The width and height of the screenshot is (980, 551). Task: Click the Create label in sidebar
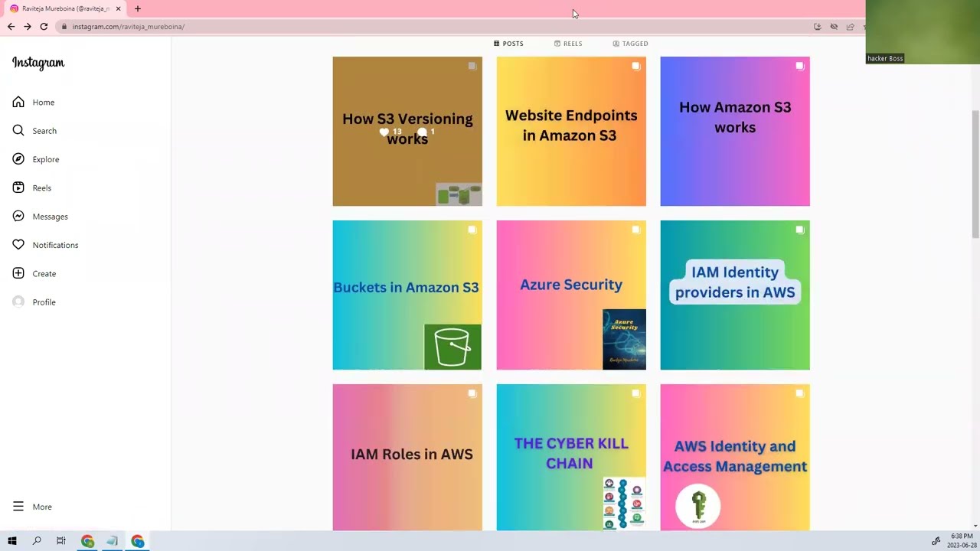click(44, 274)
